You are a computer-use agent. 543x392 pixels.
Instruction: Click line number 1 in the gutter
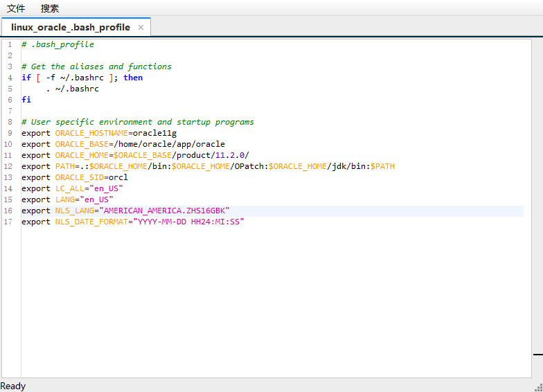coord(10,44)
